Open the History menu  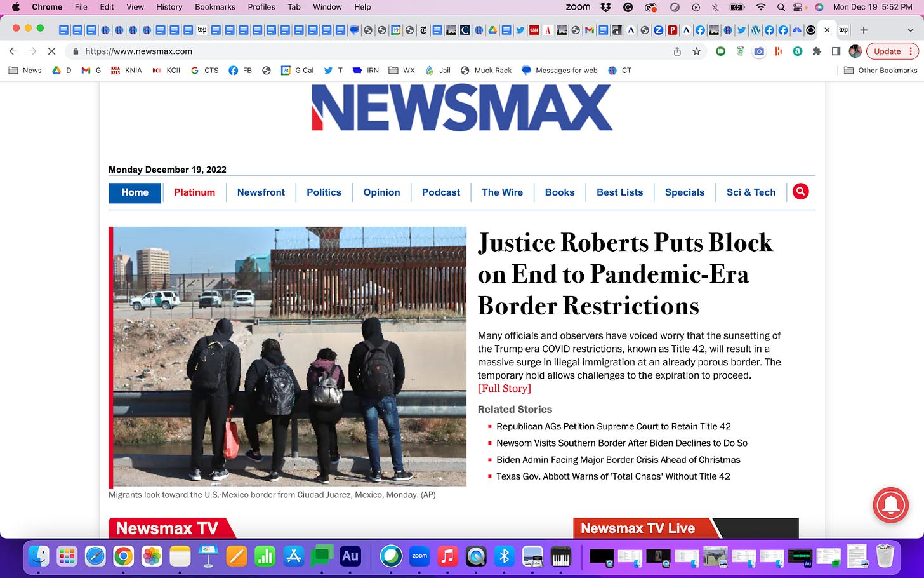pos(169,7)
